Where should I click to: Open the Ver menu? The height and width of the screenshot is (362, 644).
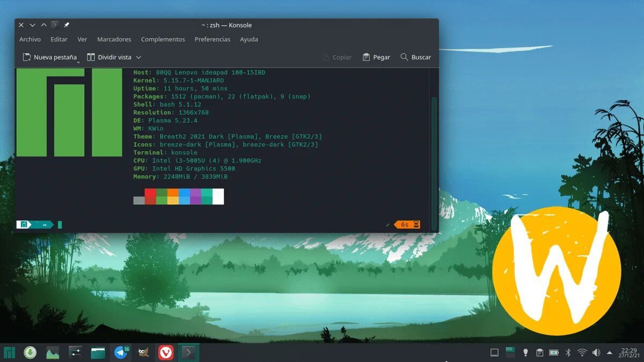pyautogui.click(x=82, y=39)
